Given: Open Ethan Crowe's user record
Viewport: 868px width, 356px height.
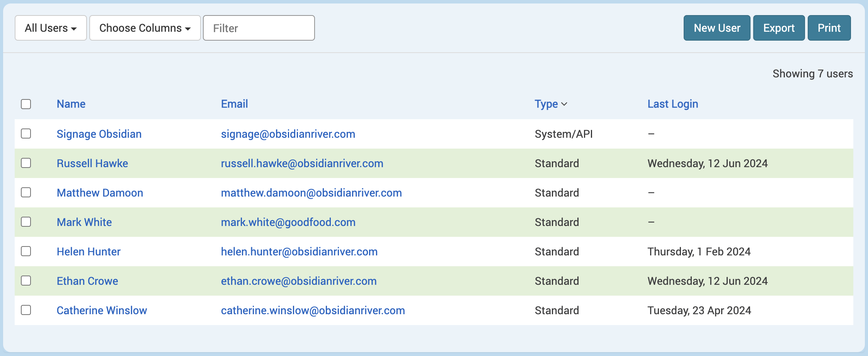Looking at the screenshot, I should click(x=87, y=281).
